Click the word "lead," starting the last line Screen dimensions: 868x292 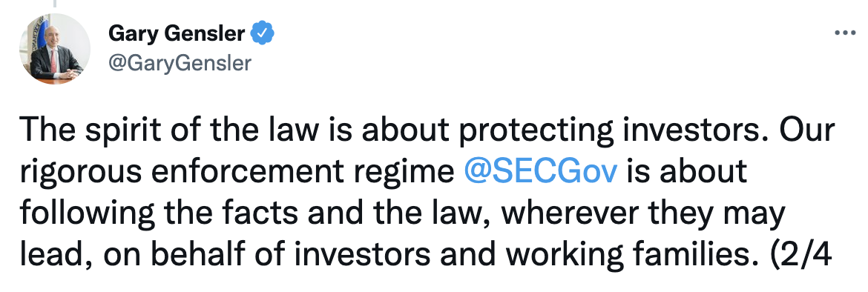click(x=56, y=254)
